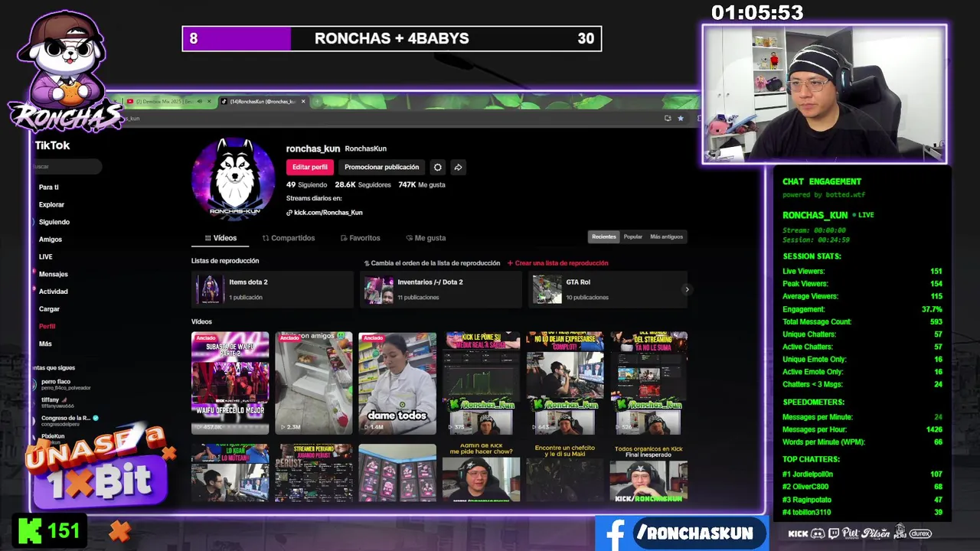
Task: Click the Buscar search field
Action: (x=67, y=166)
